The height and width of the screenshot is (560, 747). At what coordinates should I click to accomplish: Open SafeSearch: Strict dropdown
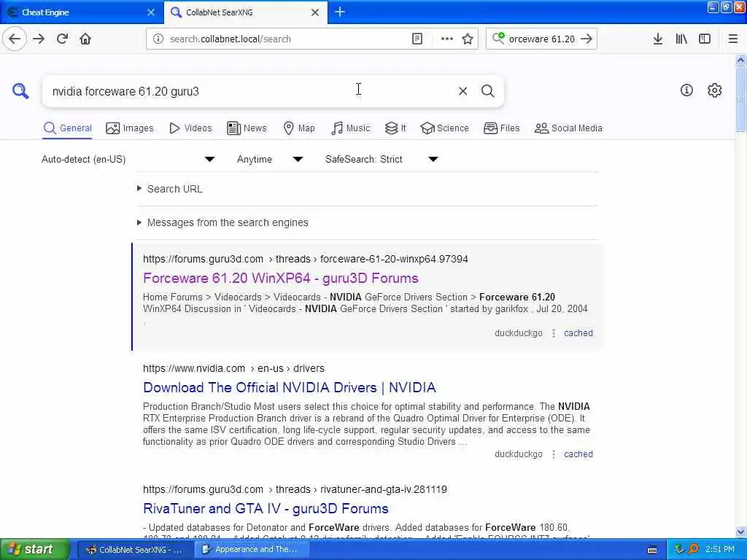click(382, 159)
